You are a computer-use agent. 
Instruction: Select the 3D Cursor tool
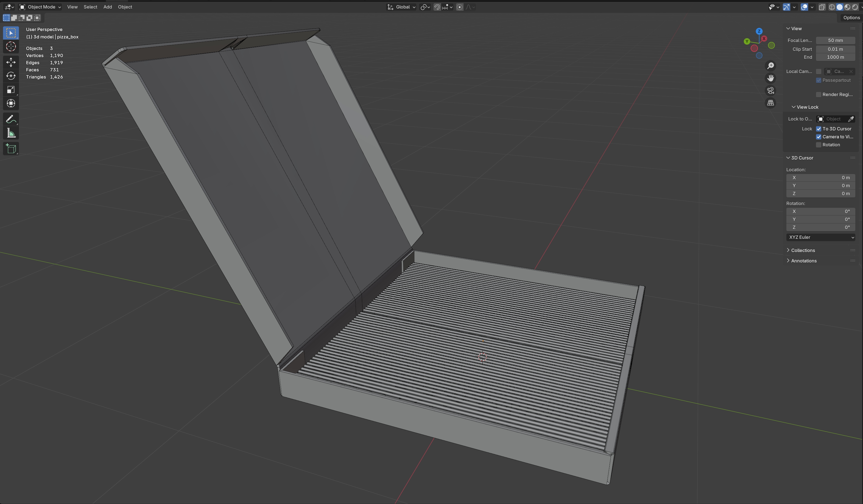[x=11, y=47]
